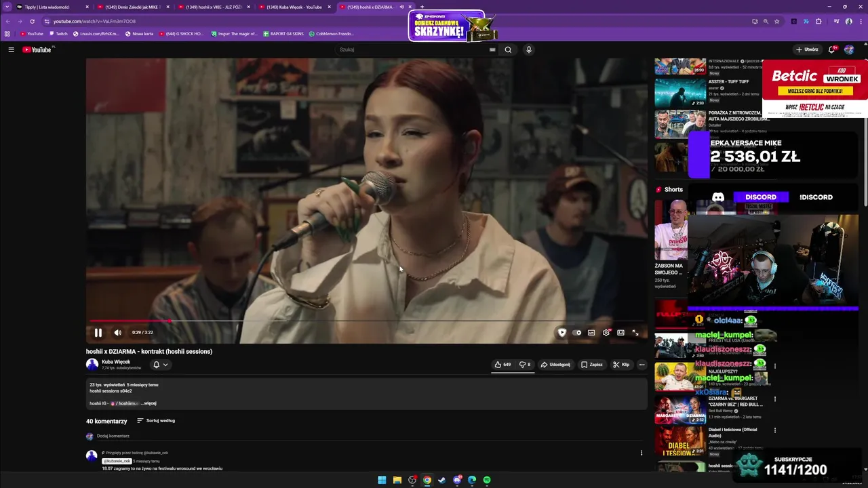Screen dimensions: 868x488
Task: Go to the YouTube home logo
Action: click(37, 49)
